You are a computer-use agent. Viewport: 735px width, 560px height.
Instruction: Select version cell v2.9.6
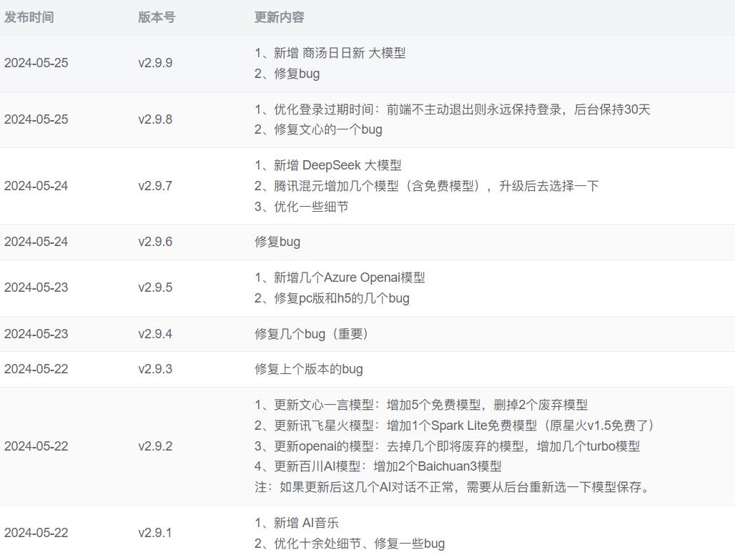tap(155, 242)
